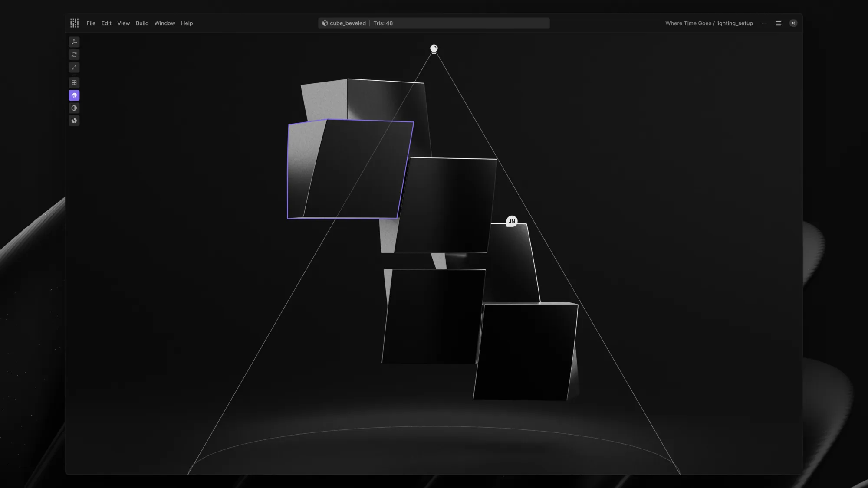The width and height of the screenshot is (868, 488).
Task: Open the Help menu
Action: tap(187, 23)
